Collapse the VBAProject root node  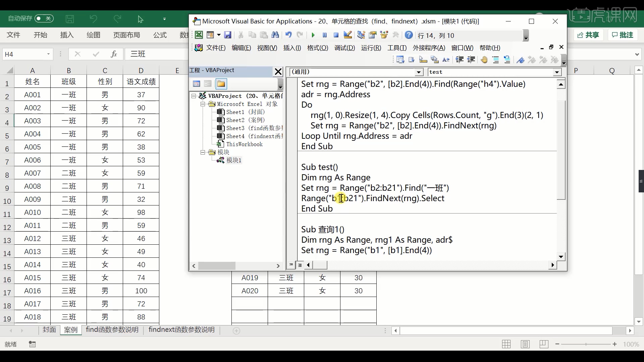point(194,96)
